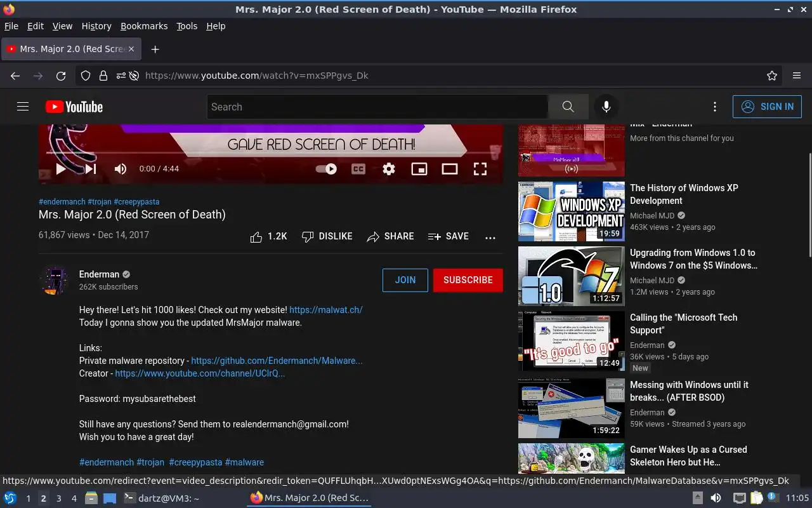This screenshot has width=812, height=508.
Task: Click #malware hashtag in description
Action: click(x=244, y=462)
